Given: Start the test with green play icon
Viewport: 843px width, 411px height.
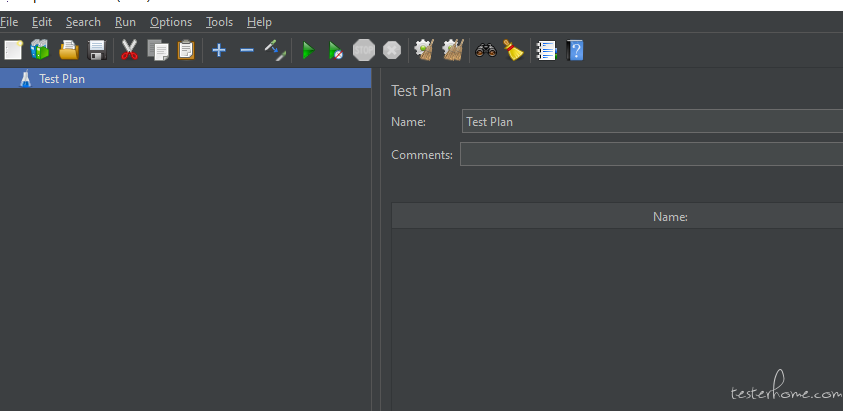Looking at the screenshot, I should (x=308, y=50).
